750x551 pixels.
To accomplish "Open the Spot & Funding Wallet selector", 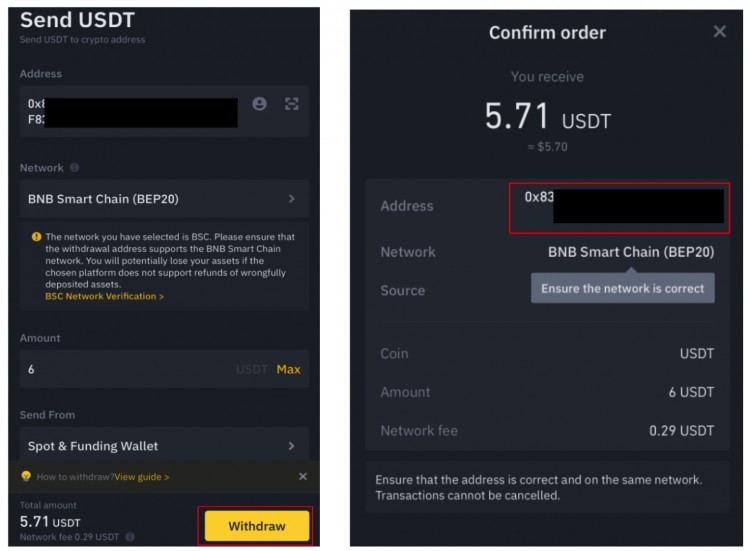I will 164,446.
